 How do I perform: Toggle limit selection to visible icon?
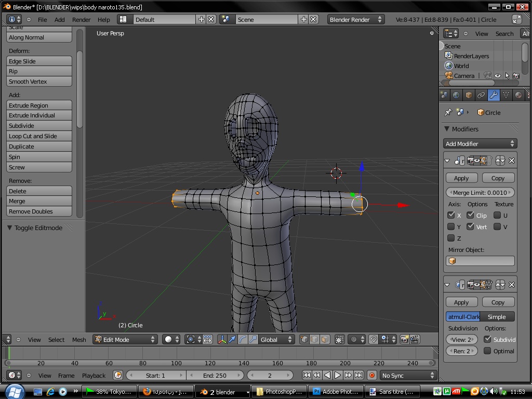point(340,340)
